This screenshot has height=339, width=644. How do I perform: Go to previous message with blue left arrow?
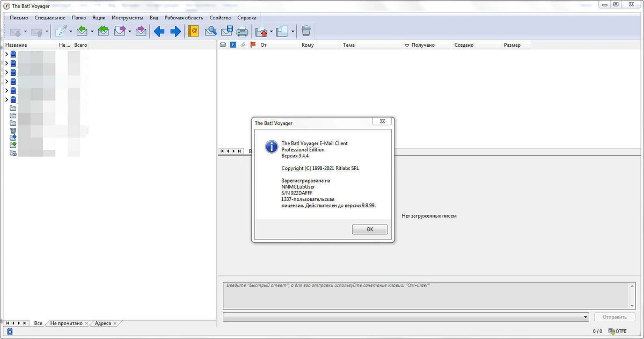(x=159, y=31)
